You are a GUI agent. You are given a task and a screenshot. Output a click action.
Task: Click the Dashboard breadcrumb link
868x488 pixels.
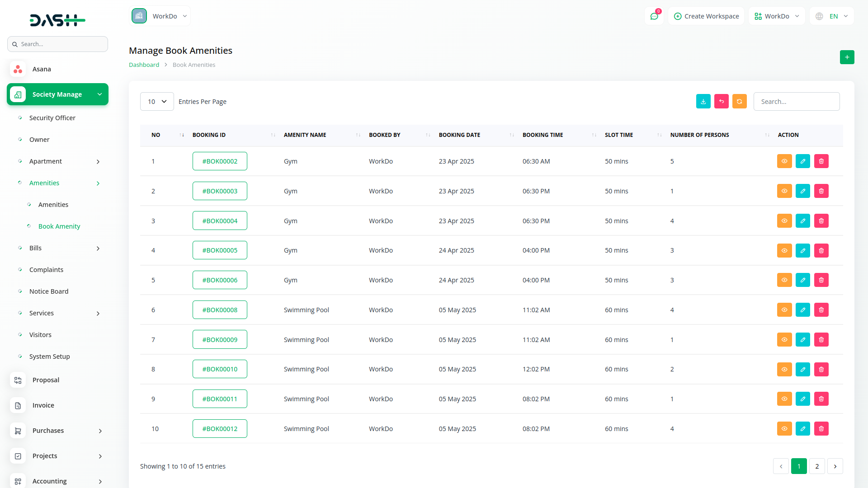coord(144,65)
